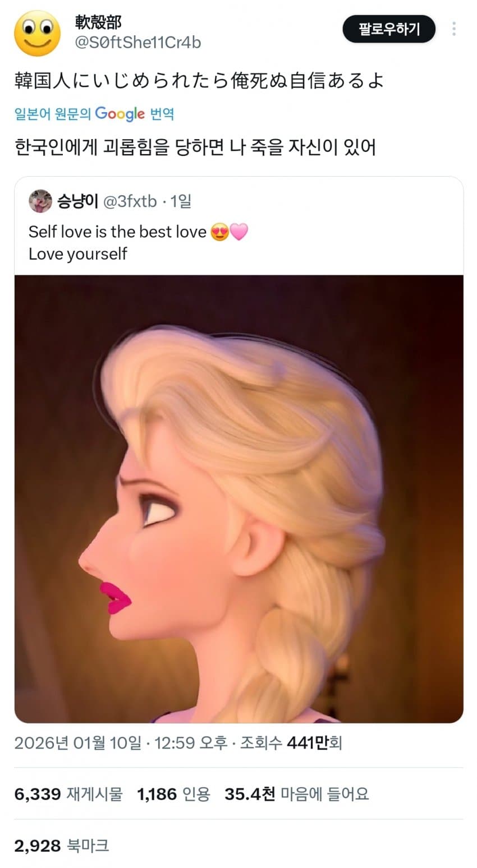Click the heart-eyes emoji in quoted tweet

219,232
